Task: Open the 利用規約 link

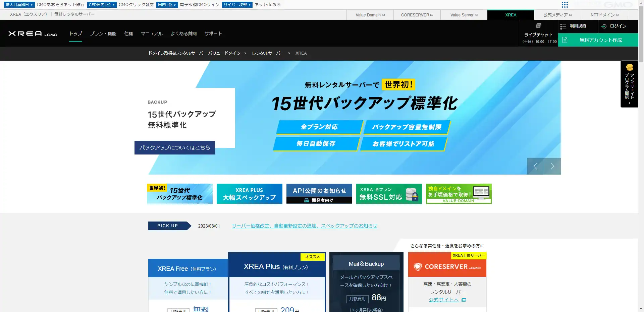Action: coord(578,26)
